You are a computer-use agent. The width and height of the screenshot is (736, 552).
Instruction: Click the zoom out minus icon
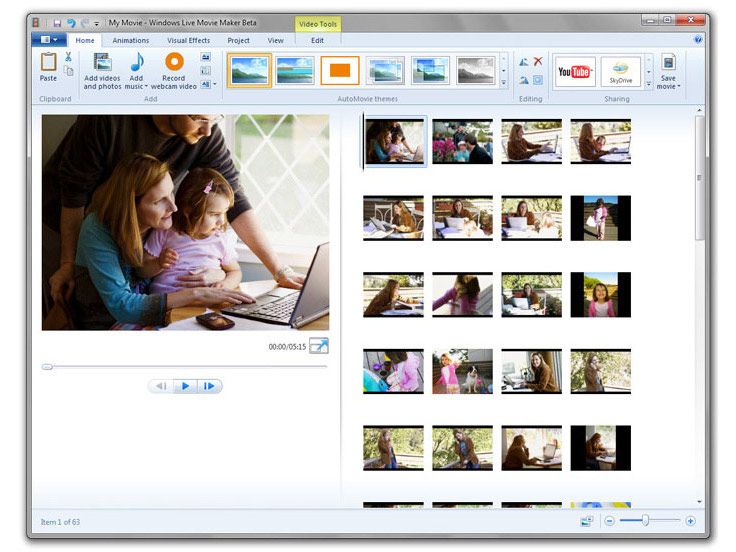[x=609, y=521]
